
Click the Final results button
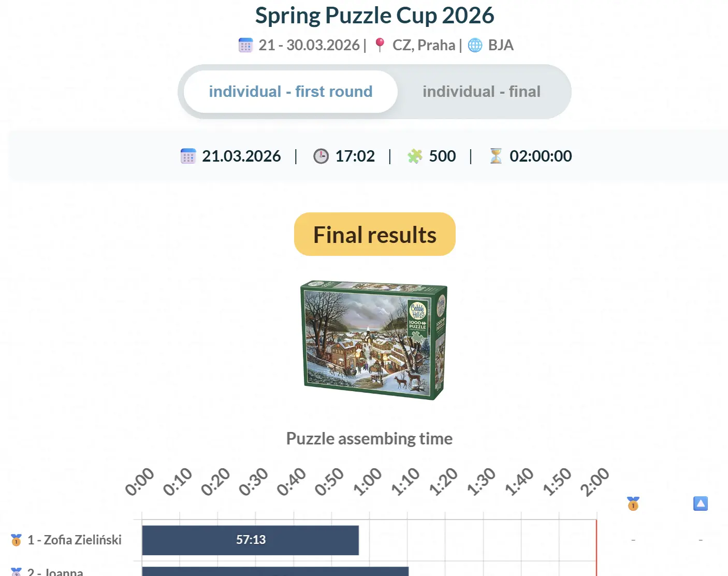[x=374, y=235]
